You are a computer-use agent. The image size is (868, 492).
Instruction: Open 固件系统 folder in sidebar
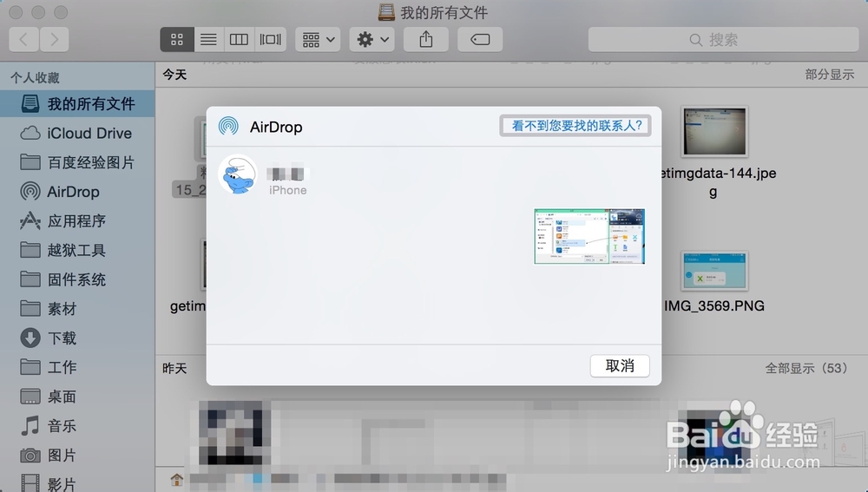(x=77, y=280)
